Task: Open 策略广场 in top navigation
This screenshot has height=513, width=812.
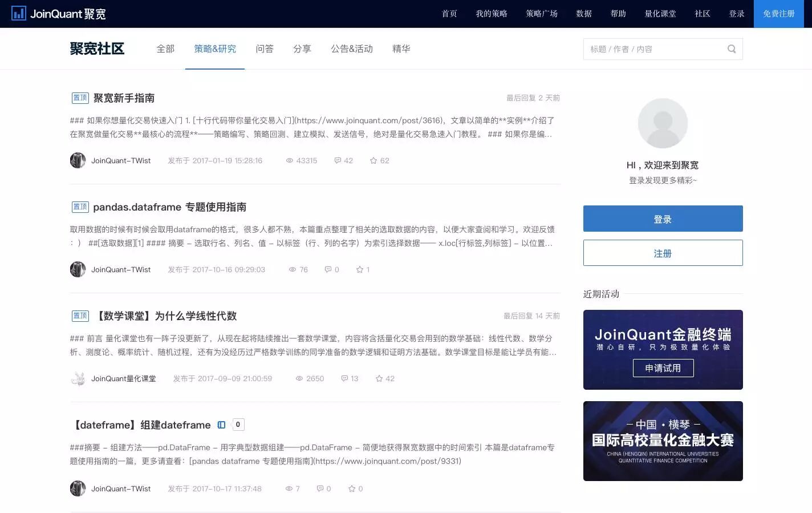Action: point(542,14)
